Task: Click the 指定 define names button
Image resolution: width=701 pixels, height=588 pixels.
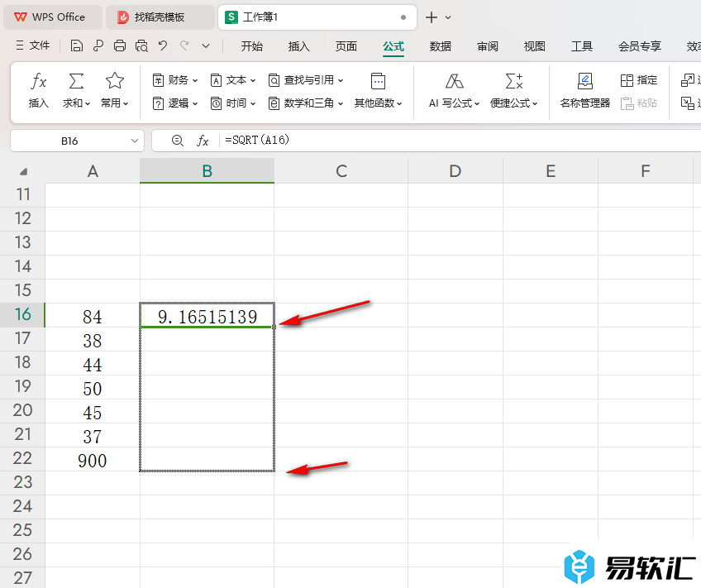Action: click(x=639, y=80)
